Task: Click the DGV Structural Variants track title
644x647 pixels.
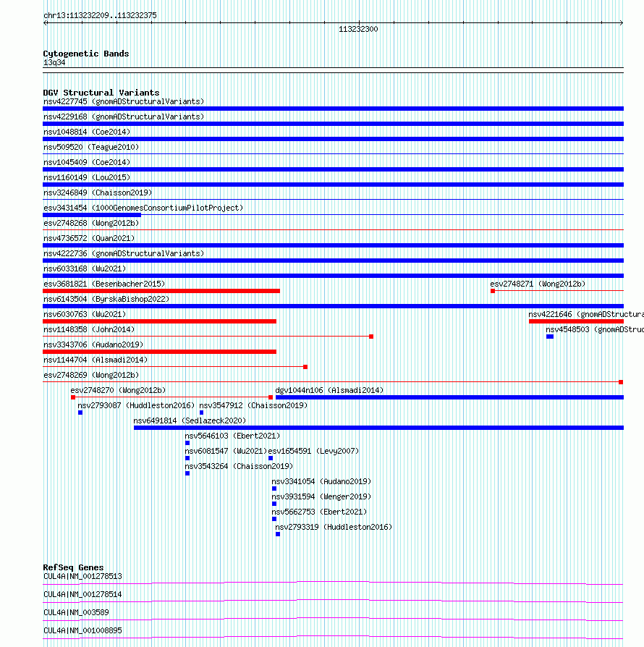Action: coord(101,93)
